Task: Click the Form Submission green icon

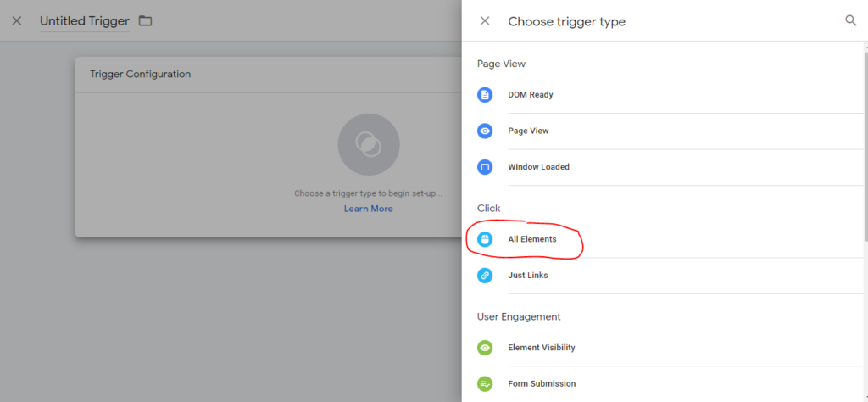Action: coord(485,383)
